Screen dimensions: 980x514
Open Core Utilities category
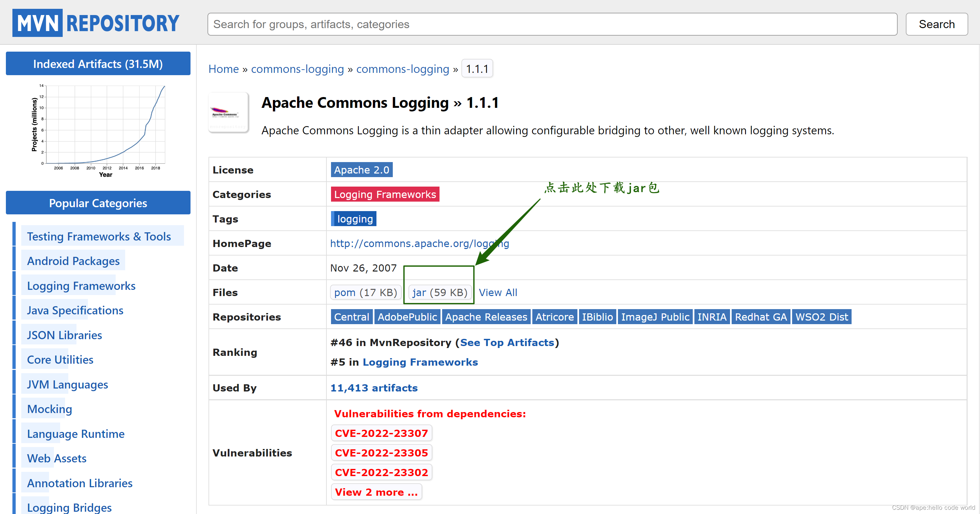(x=60, y=359)
